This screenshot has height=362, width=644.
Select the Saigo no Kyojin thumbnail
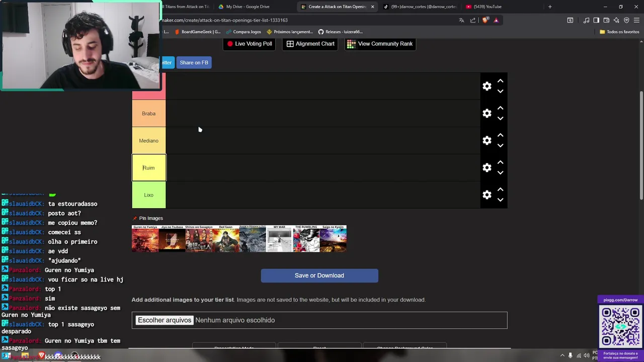pyautogui.click(x=333, y=238)
